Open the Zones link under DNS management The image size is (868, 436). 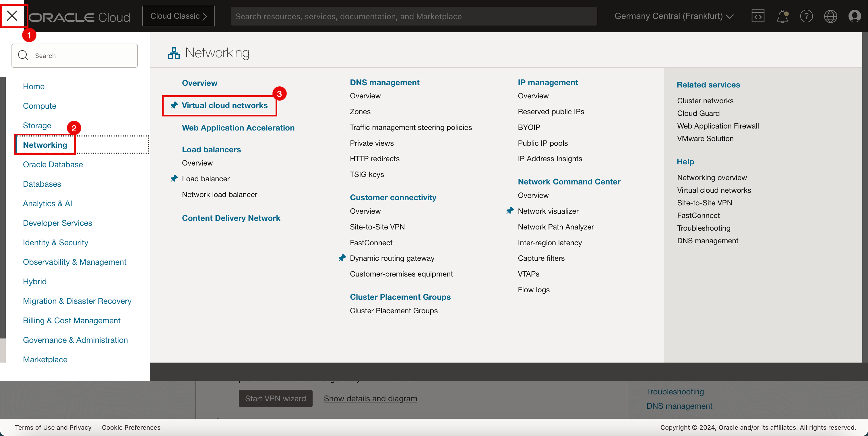point(360,112)
